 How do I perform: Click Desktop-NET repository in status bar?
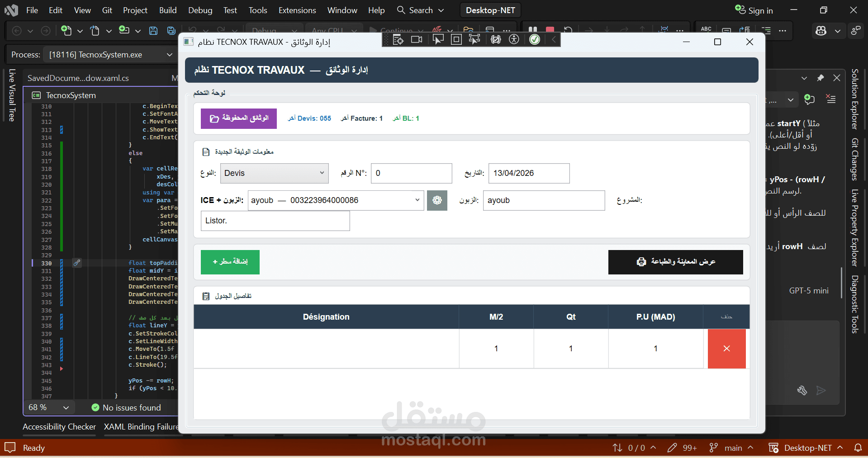click(x=806, y=448)
